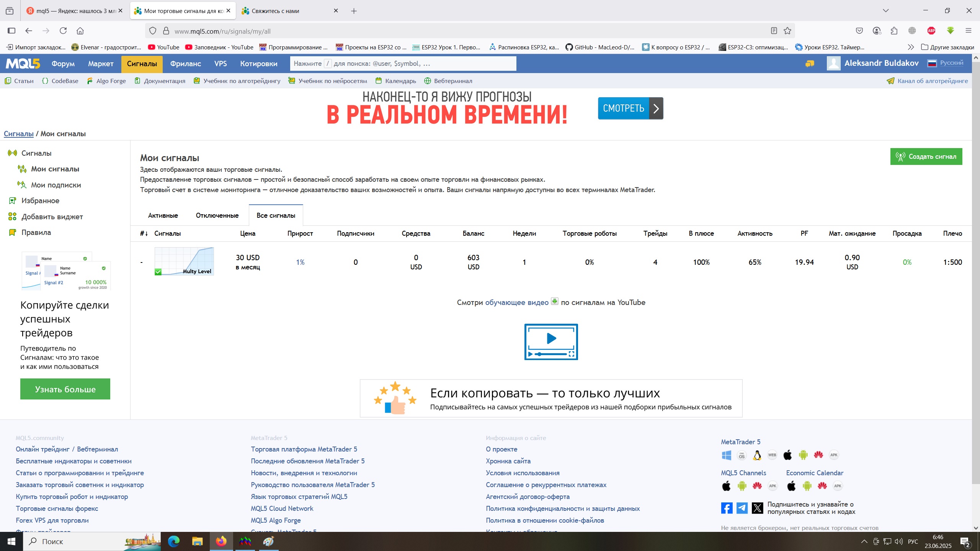Open Edge browser from the taskbar
The height and width of the screenshot is (551, 980).
coord(173,541)
